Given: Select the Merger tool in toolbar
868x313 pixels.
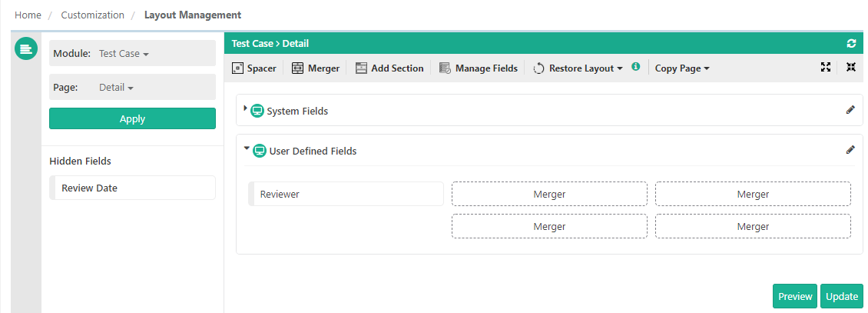Looking at the screenshot, I should (316, 68).
